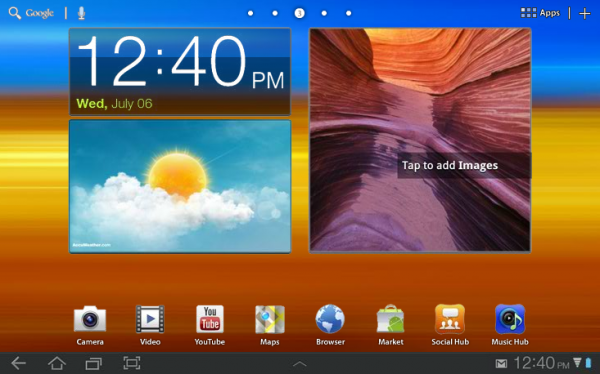This screenshot has height=374, width=600.
Task: Tap the plus icon to customize home screen
Action: coord(585,14)
